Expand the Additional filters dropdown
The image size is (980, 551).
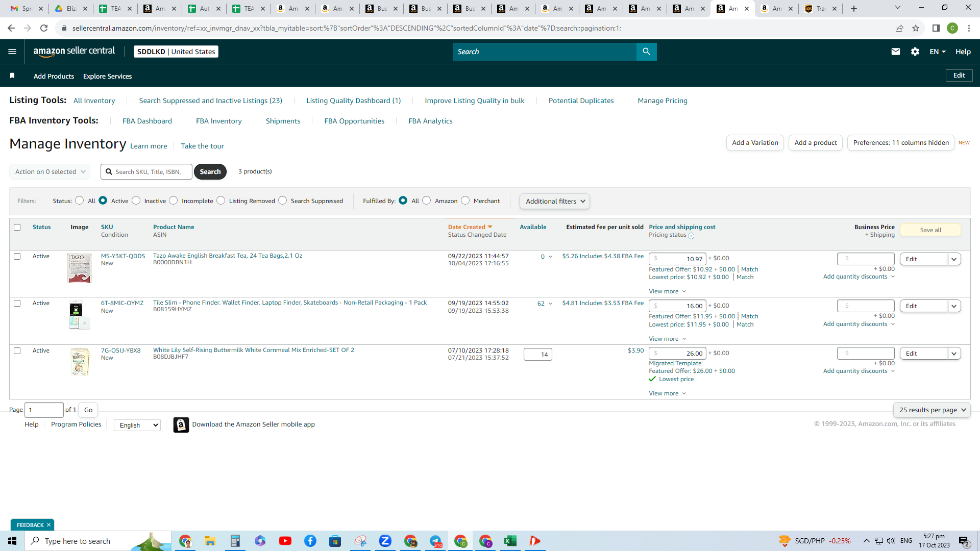tap(555, 202)
